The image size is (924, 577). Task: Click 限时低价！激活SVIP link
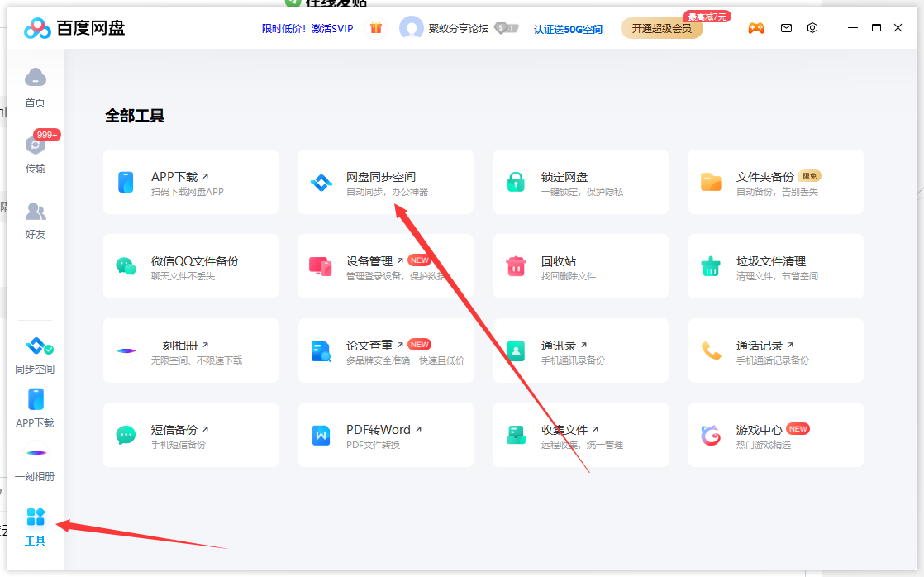point(307,28)
